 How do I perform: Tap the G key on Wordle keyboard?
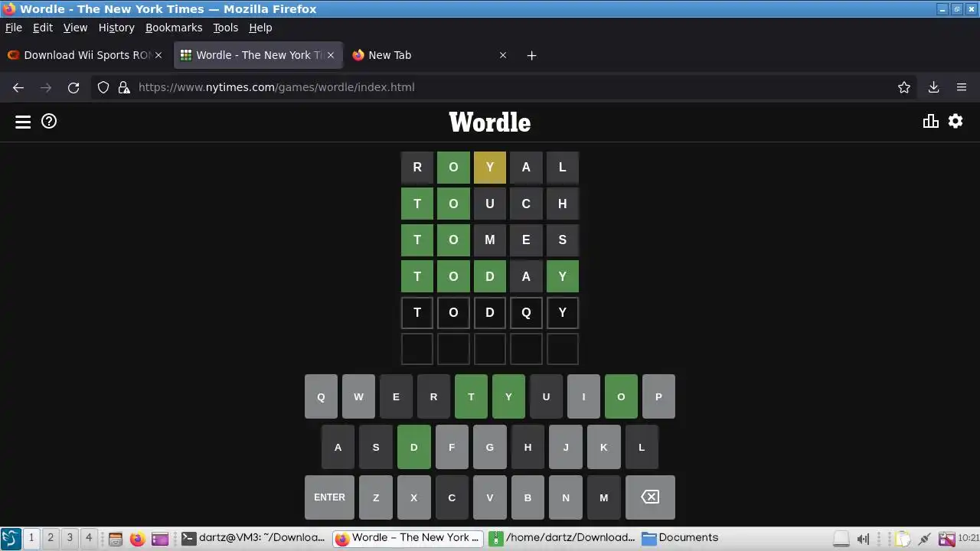coord(490,447)
